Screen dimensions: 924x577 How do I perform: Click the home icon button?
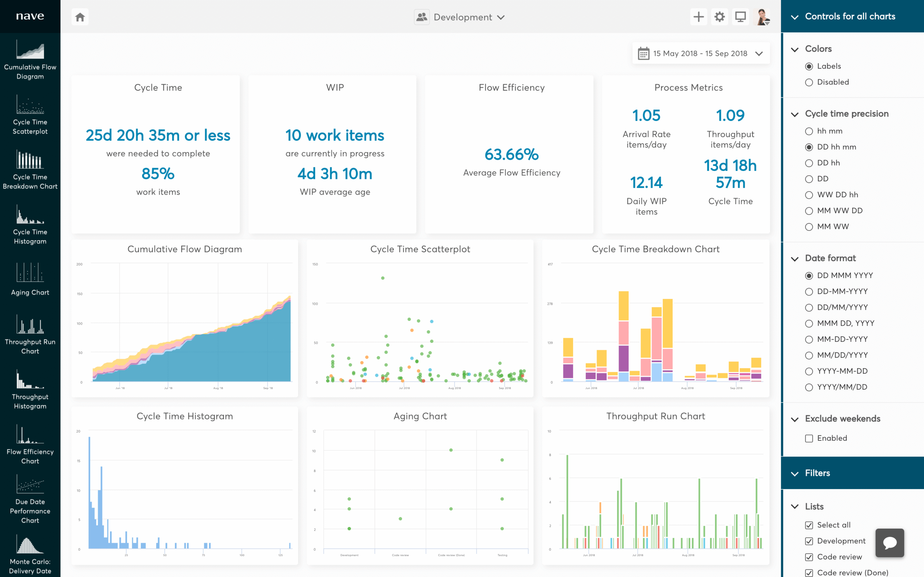pos(80,17)
